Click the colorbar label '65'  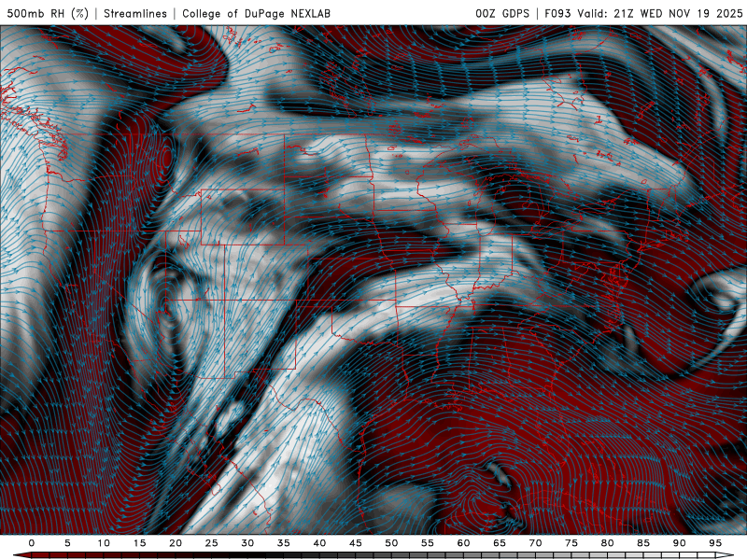pos(500,543)
